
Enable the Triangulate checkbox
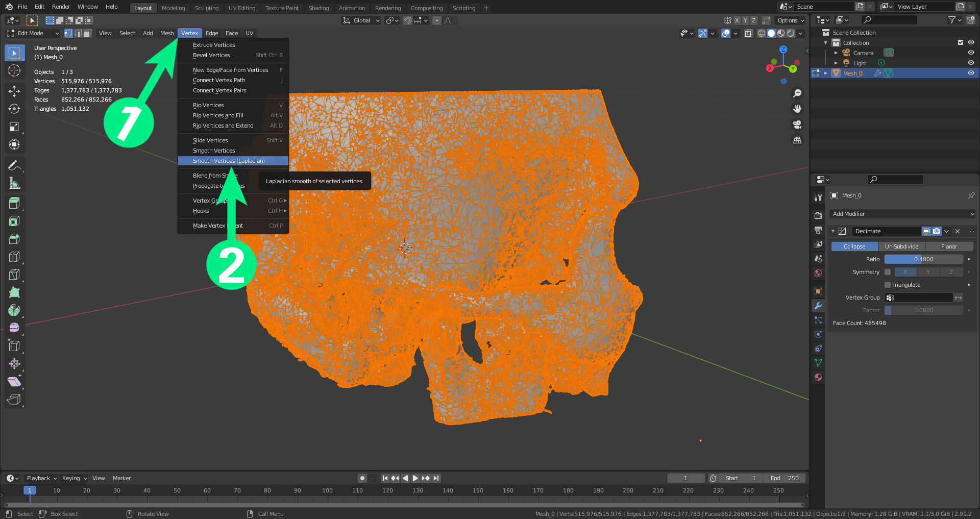click(x=888, y=285)
